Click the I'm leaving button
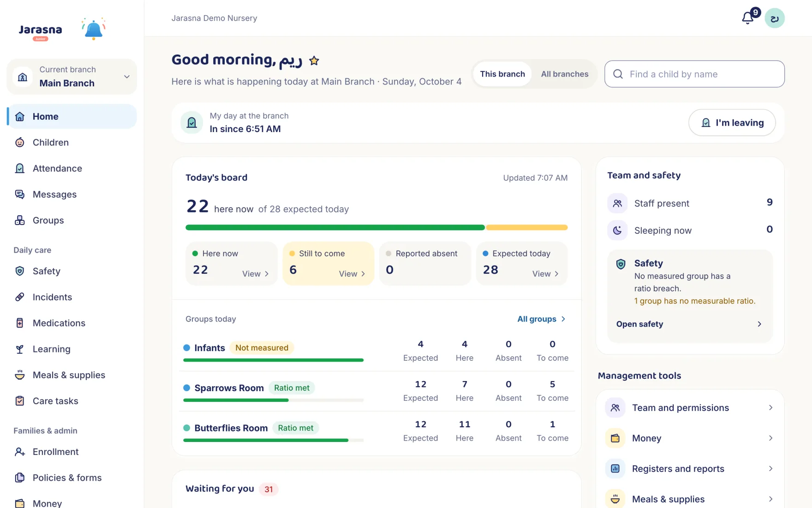 pyautogui.click(x=732, y=122)
